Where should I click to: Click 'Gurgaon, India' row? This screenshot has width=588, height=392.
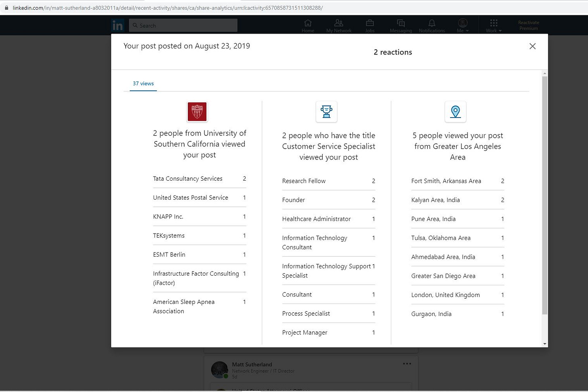coord(458,314)
